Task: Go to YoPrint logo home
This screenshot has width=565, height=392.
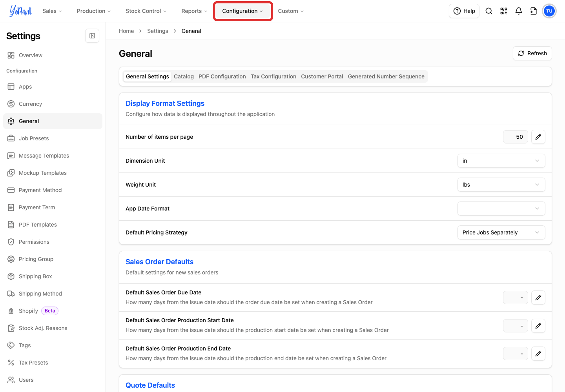Action: click(x=20, y=11)
